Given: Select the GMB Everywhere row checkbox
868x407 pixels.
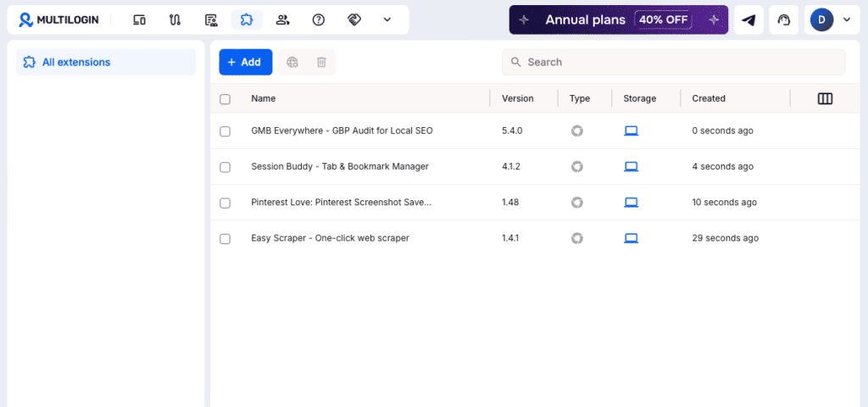Looking at the screenshot, I should coord(225,131).
